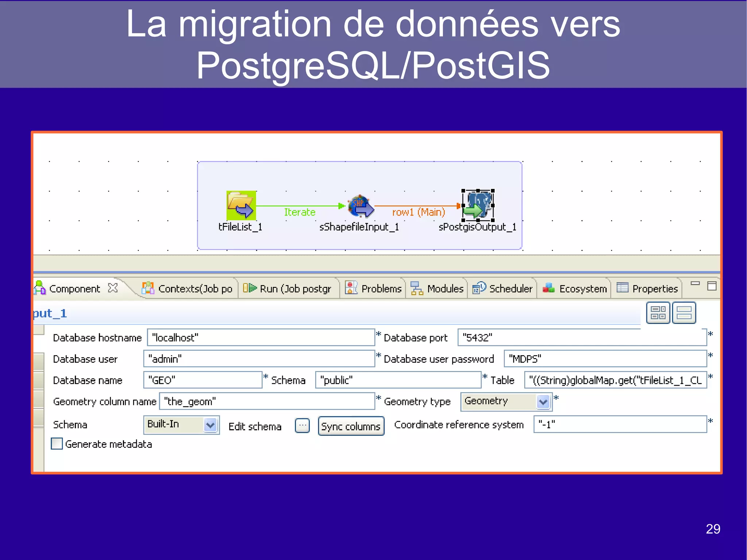747x560 pixels.
Task: Click the Coordinate reference system field
Action: pos(620,424)
